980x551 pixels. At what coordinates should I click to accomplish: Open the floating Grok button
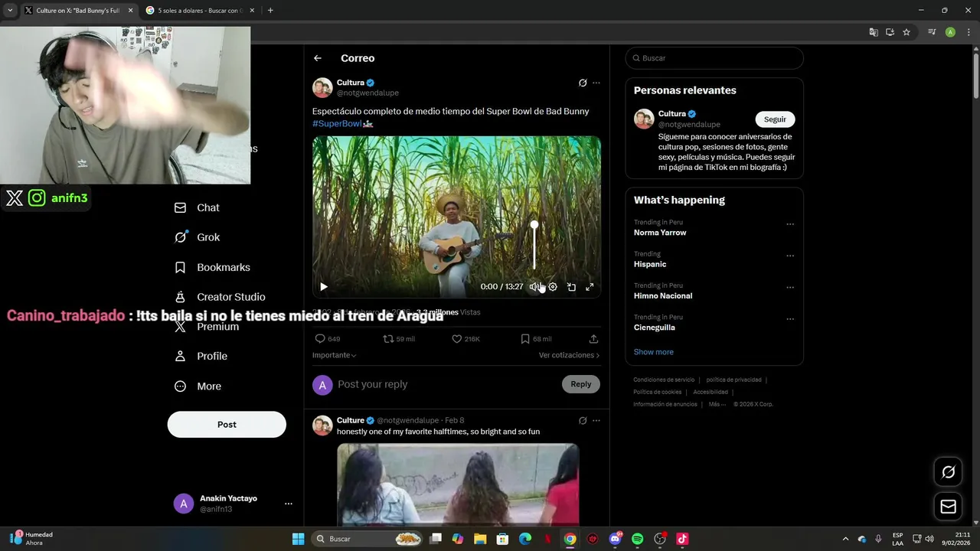pos(948,471)
